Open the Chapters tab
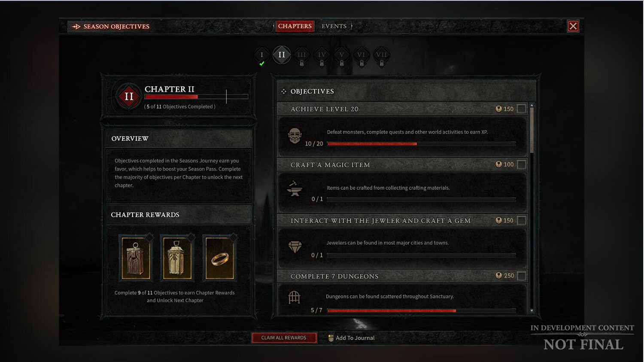 295,26
